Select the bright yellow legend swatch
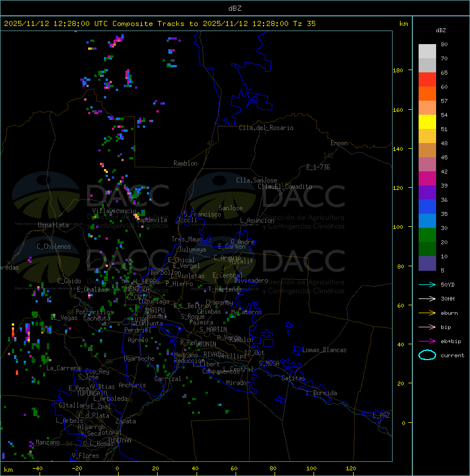Image resolution: width=470 pixels, height=476 pixels. tap(427, 122)
